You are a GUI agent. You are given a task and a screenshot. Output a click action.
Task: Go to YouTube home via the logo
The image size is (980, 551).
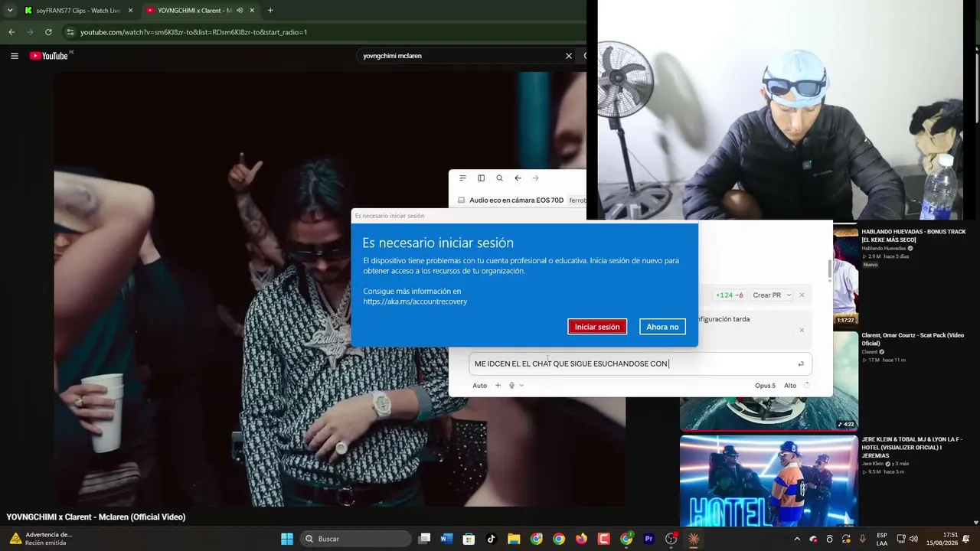point(49,56)
